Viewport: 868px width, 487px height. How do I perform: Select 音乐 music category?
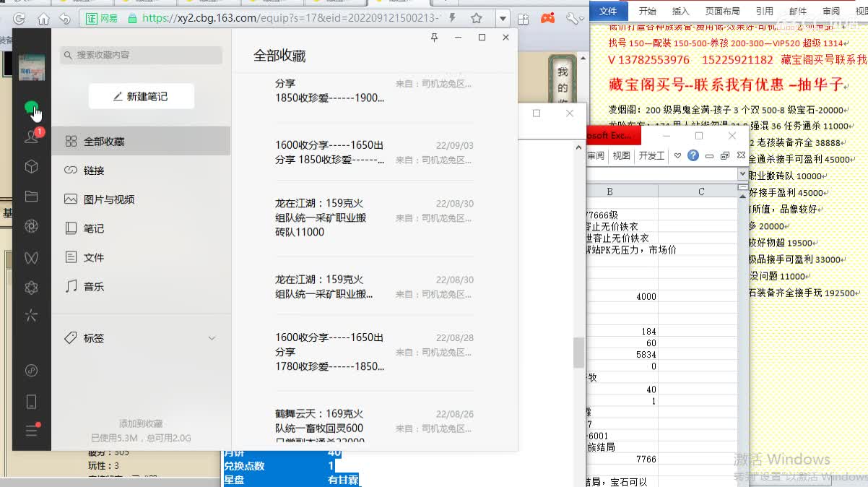point(141,286)
